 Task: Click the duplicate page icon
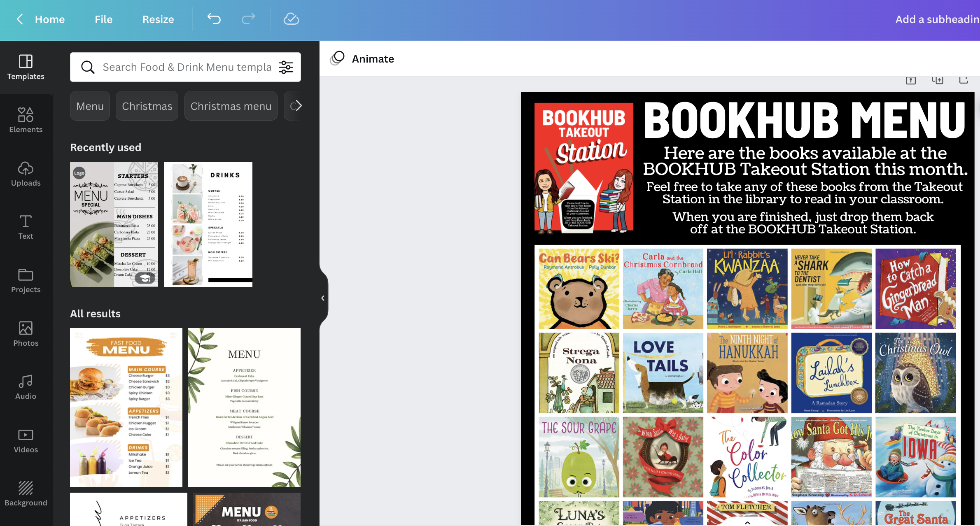(938, 80)
